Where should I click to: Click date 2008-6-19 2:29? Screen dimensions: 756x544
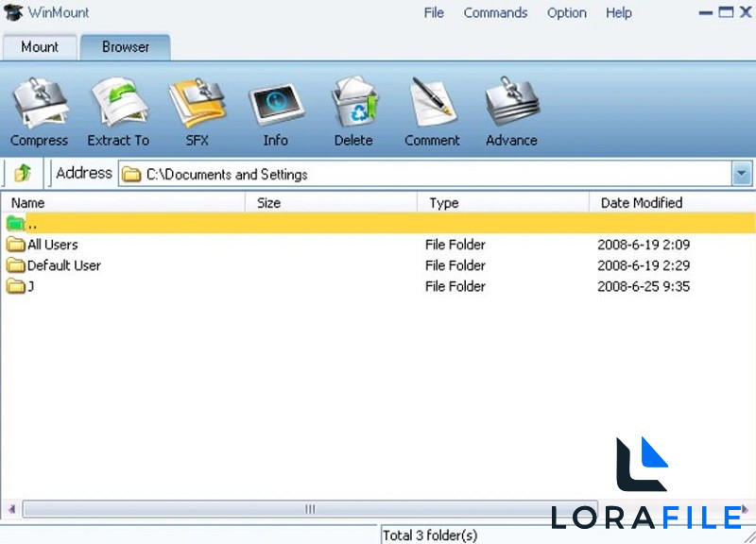(x=644, y=265)
